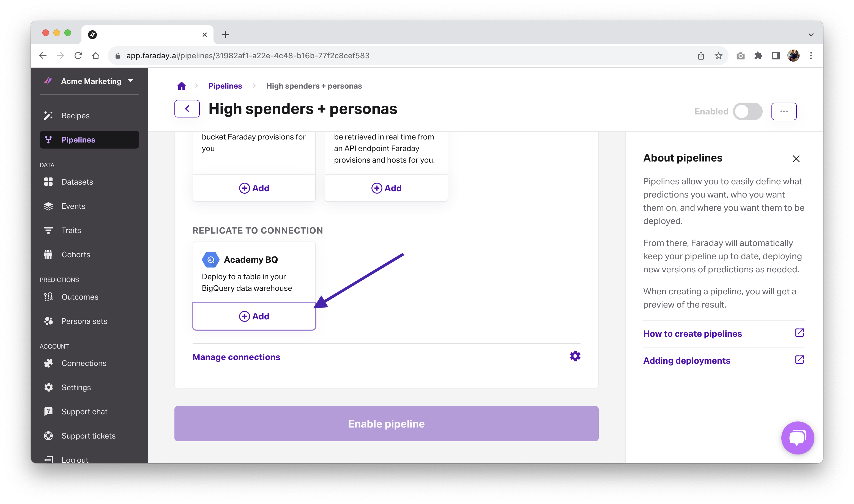Click the browser address bar URL
Viewport: 854px width, 504px height.
pos(248,56)
